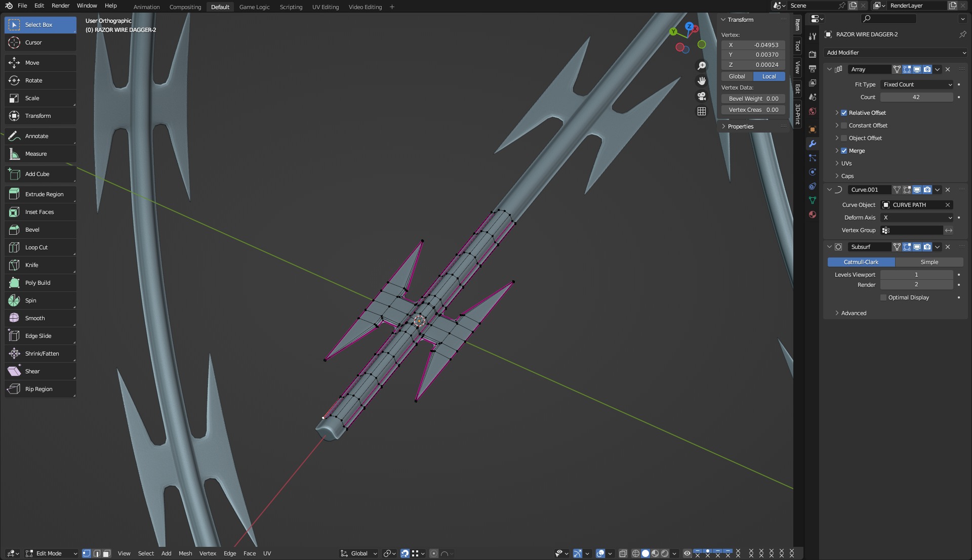Switch to Scripting workspace tab
The image size is (972, 560).
click(291, 7)
